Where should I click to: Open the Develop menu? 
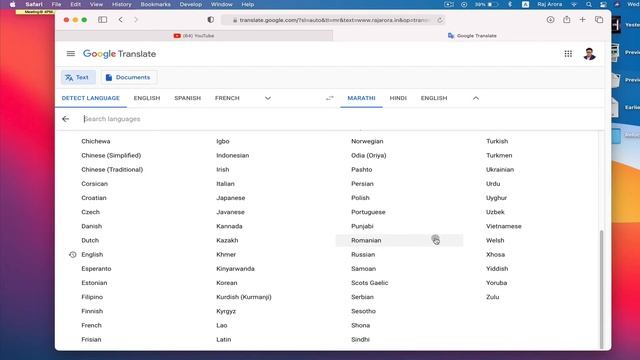click(x=191, y=4)
